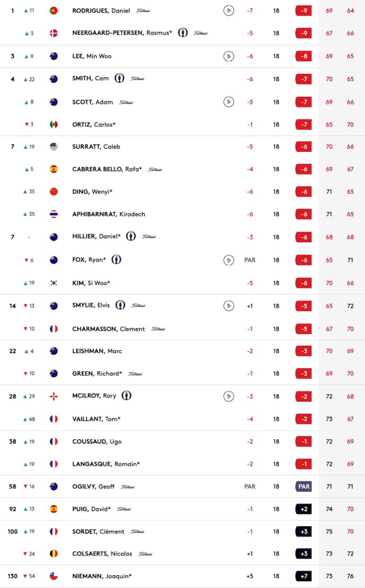Play video highlights for Daniel Rodrigues

click(x=228, y=10)
